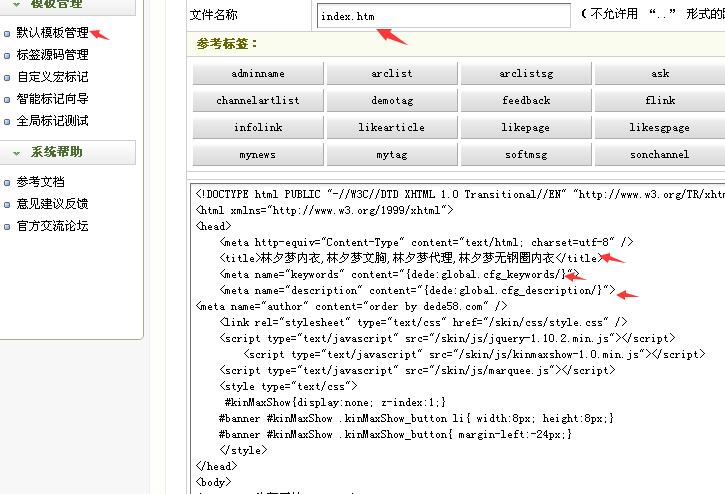
Task: Insert the sonchannel reference tag
Action: point(660,154)
